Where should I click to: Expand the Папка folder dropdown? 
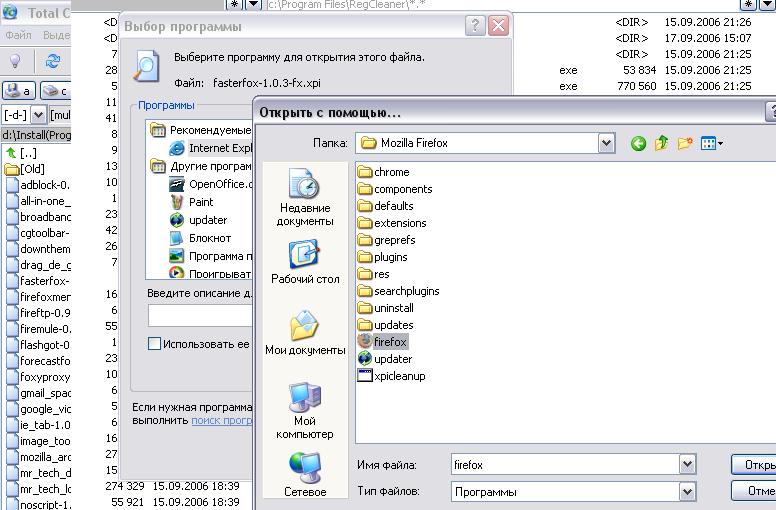pos(606,144)
